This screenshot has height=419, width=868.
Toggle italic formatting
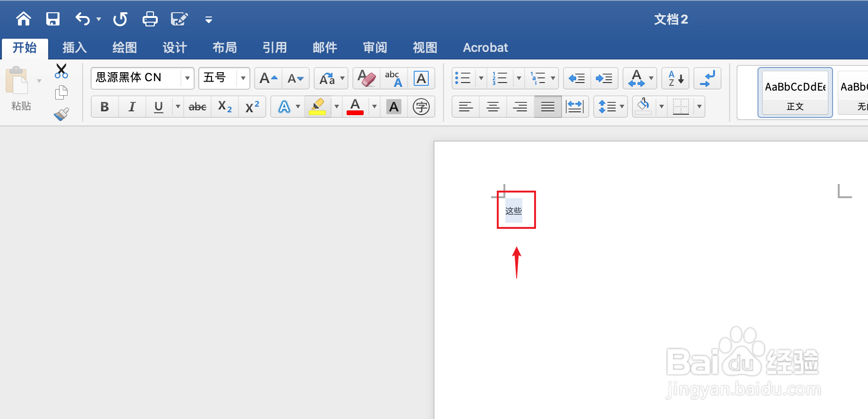pos(132,107)
